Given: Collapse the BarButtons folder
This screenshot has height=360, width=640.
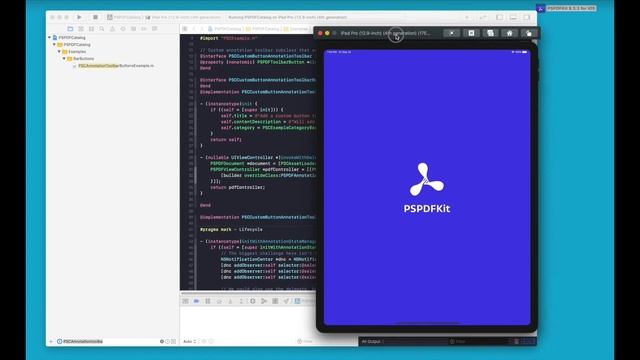Looking at the screenshot, I should [x=64, y=58].
